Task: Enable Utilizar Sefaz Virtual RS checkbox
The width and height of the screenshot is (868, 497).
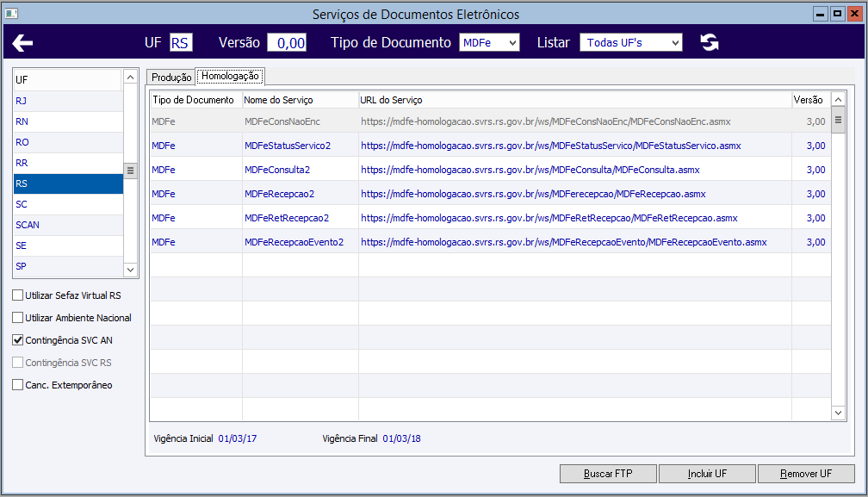Action: tap(18, 295)
